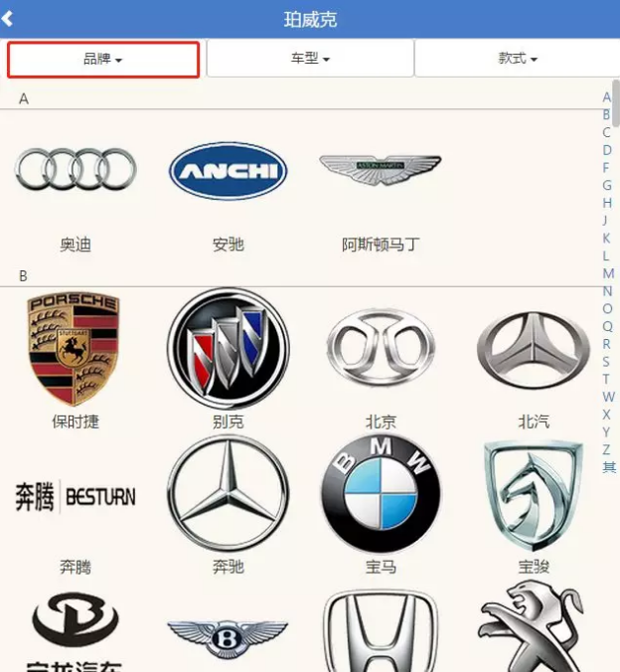
Task: Click the 北京 brand label
Action: tap(381, 421)
